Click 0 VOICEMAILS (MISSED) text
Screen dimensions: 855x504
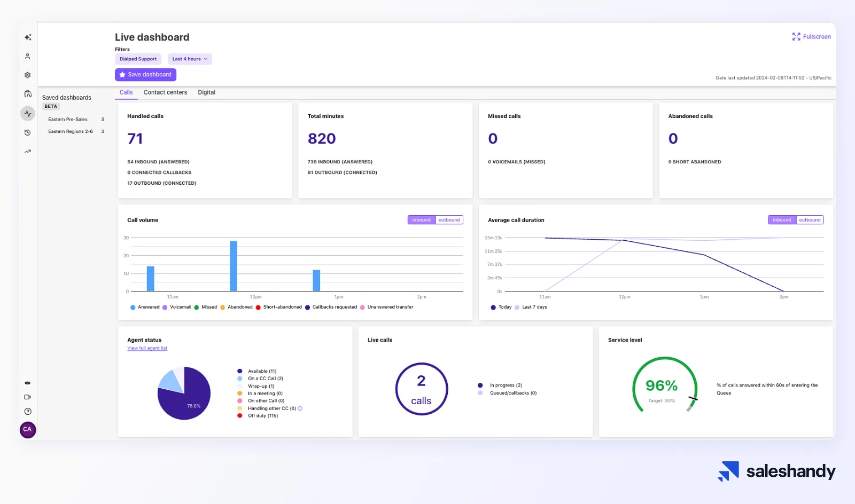pyautogui.click(x=517, y=162)
